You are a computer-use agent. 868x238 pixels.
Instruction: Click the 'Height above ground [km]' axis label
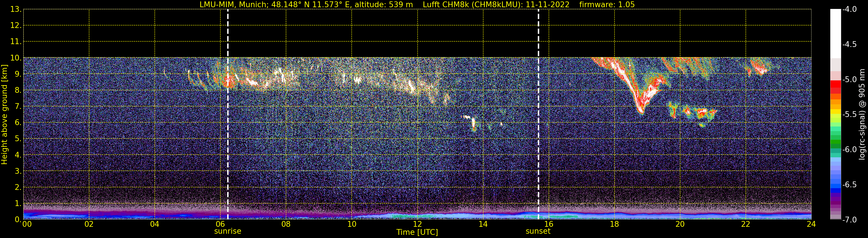4,115
